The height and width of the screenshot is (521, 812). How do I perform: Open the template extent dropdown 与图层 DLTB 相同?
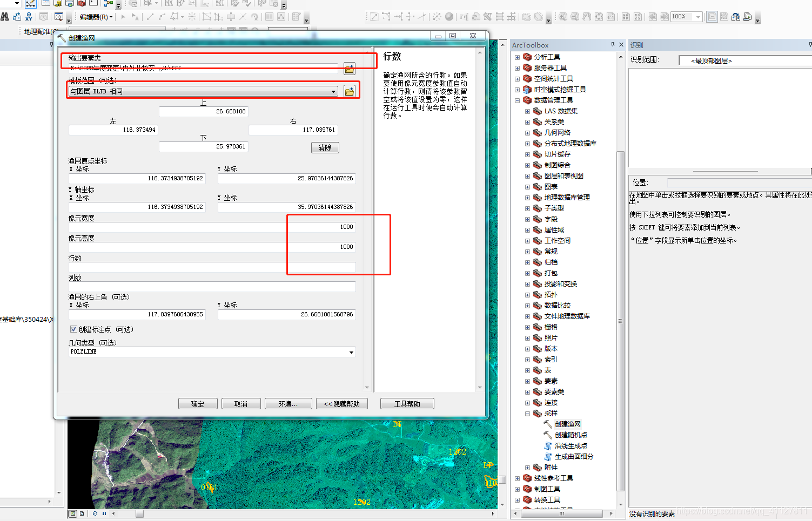coord(333,91)
